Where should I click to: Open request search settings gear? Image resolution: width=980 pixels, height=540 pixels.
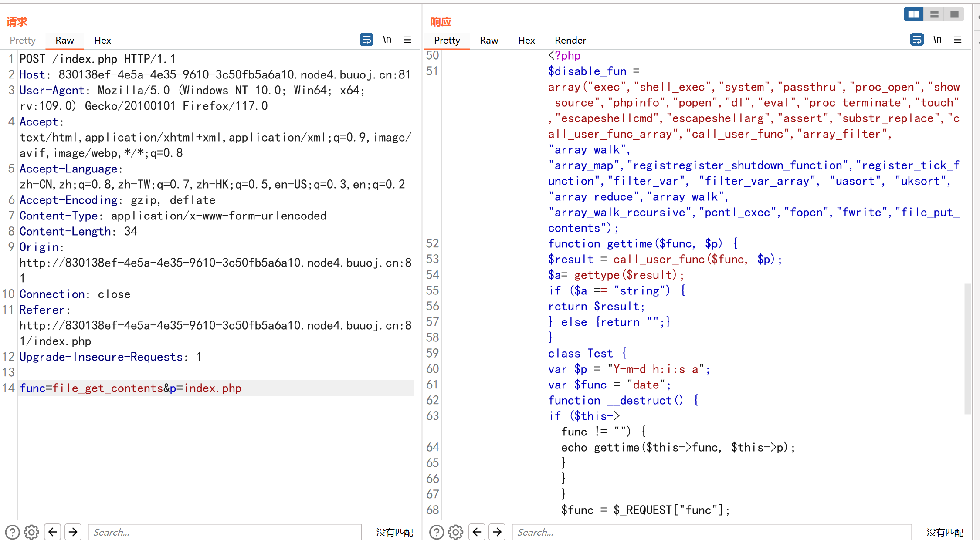31,532
